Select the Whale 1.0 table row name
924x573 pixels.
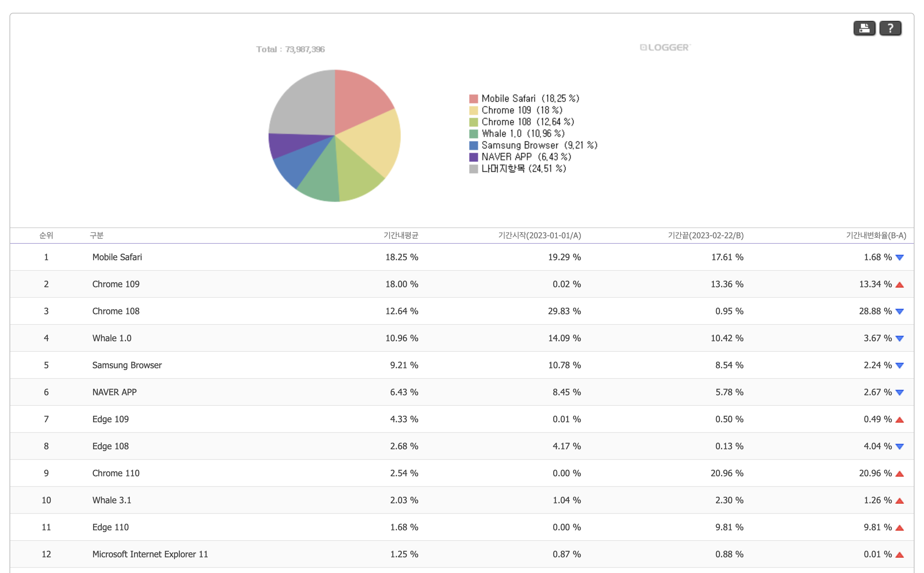coord(112,338)
